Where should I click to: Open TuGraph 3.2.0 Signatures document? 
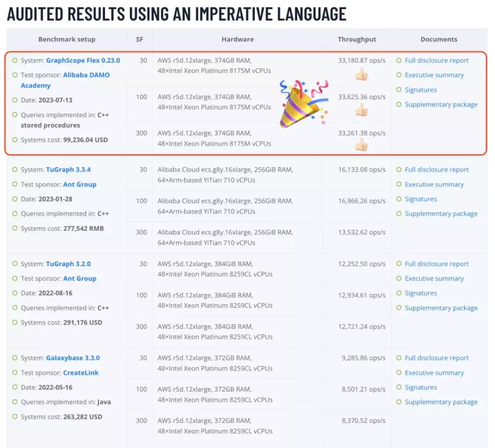coord(421,293)
